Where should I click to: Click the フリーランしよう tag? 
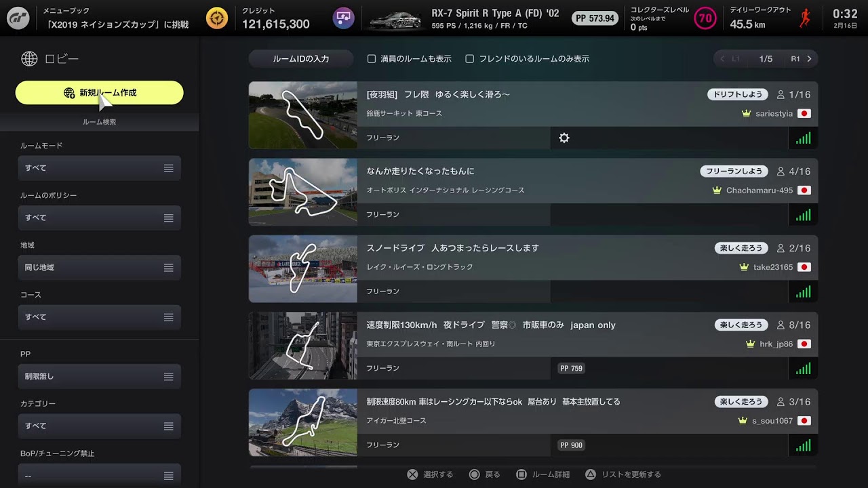point(734,171)
